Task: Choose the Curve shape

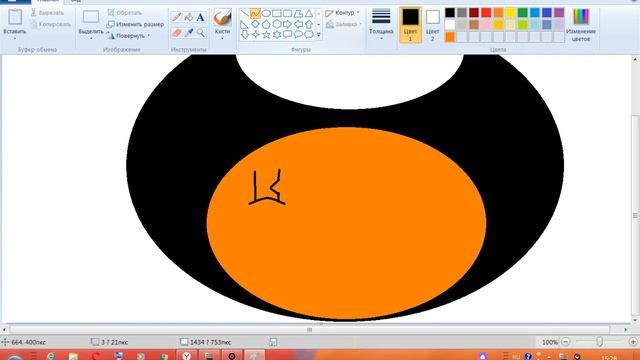Action: coord(255,13)
